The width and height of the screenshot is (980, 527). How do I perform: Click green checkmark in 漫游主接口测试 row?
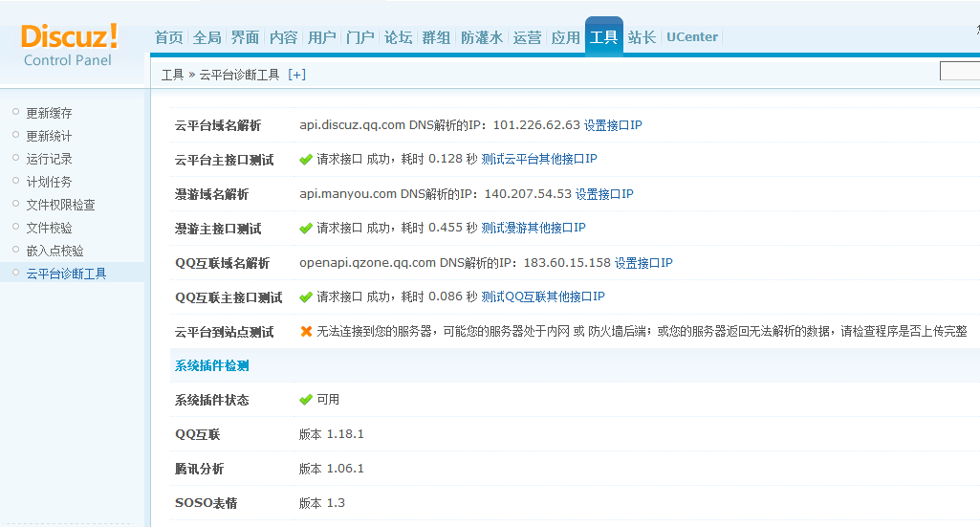[306, 229]
